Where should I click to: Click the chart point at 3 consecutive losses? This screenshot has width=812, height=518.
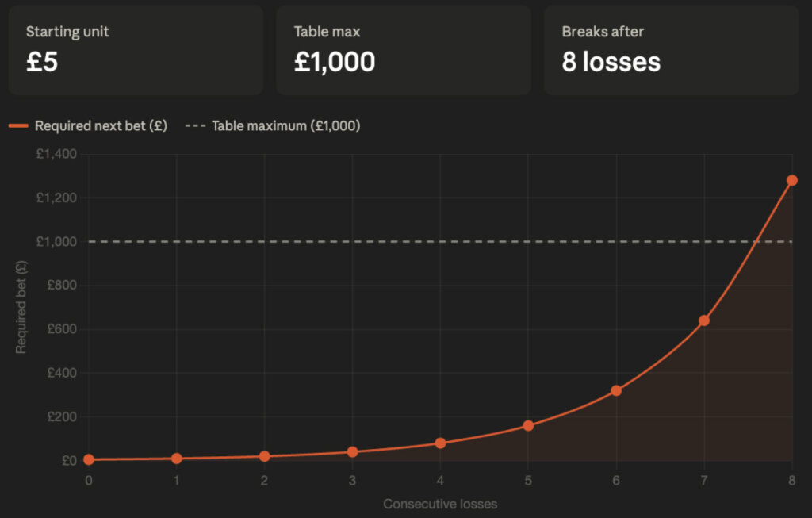pyautogui.click(x=352, y=451)
